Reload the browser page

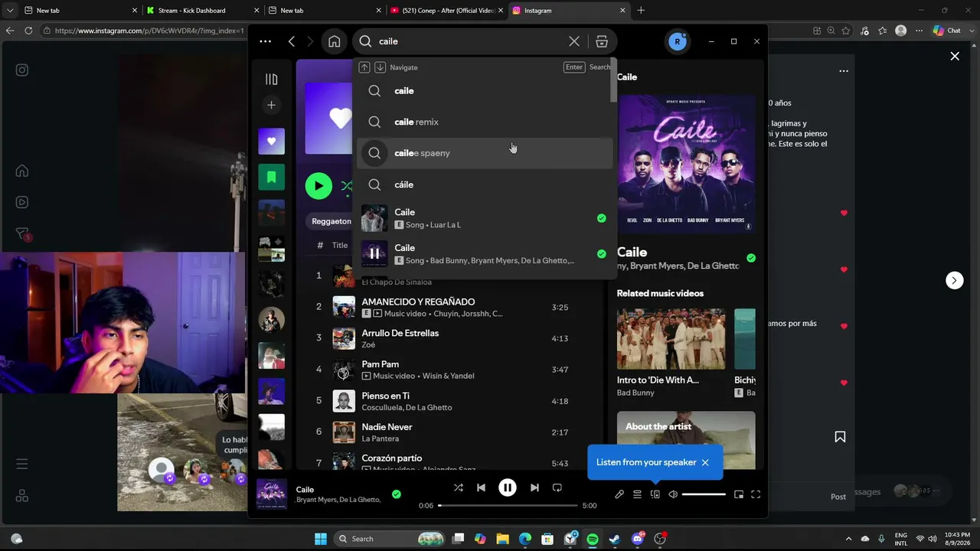click(x=28, y=31)
